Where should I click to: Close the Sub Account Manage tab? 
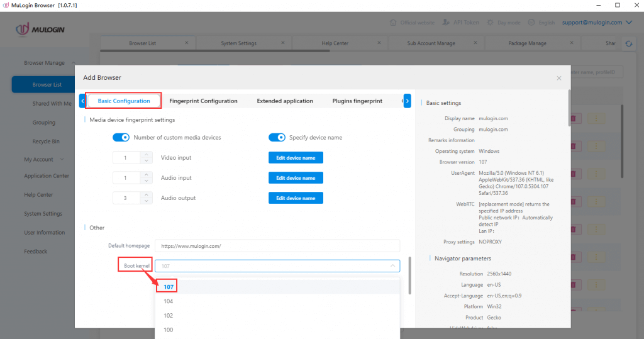[x=475, y=43]
